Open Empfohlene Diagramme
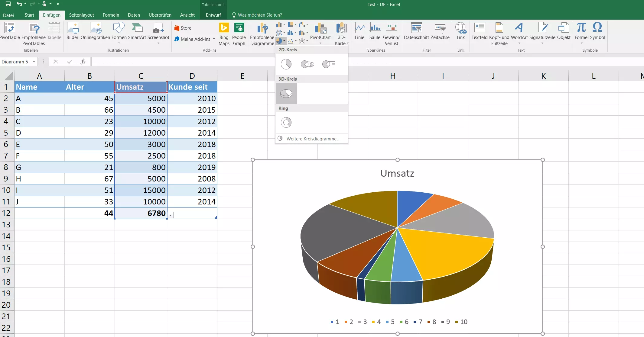The image size is (644, 337). [262, 34]
